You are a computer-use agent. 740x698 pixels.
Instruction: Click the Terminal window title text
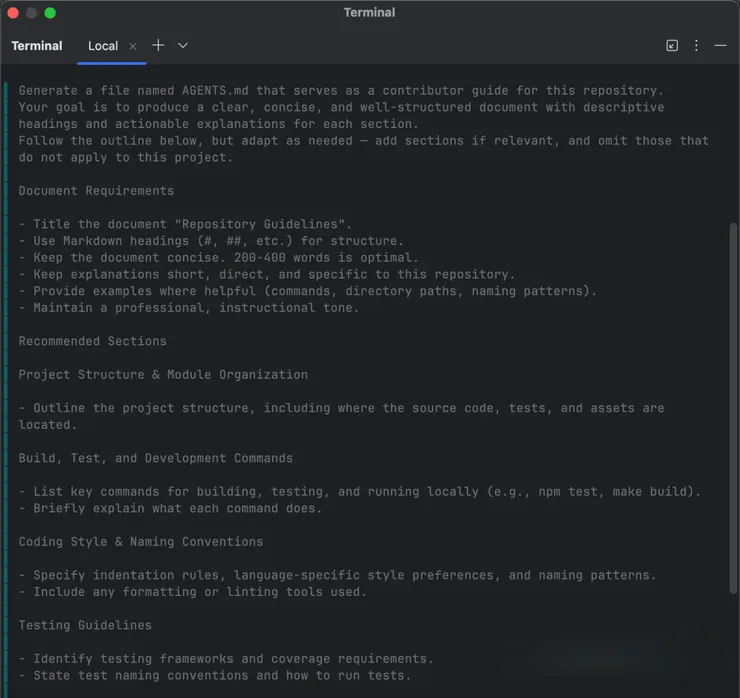pyautogui.click(x=370, y=13)
